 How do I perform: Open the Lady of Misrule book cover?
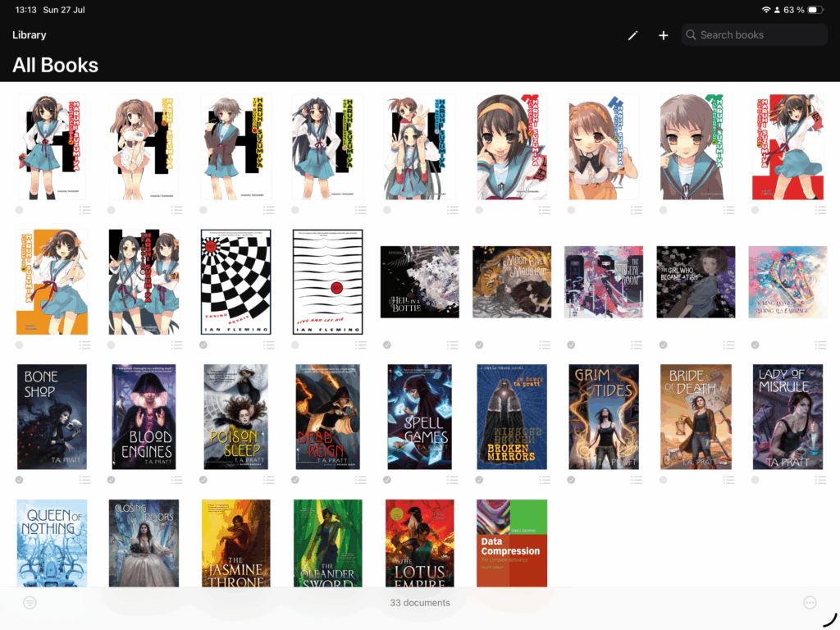787,417
